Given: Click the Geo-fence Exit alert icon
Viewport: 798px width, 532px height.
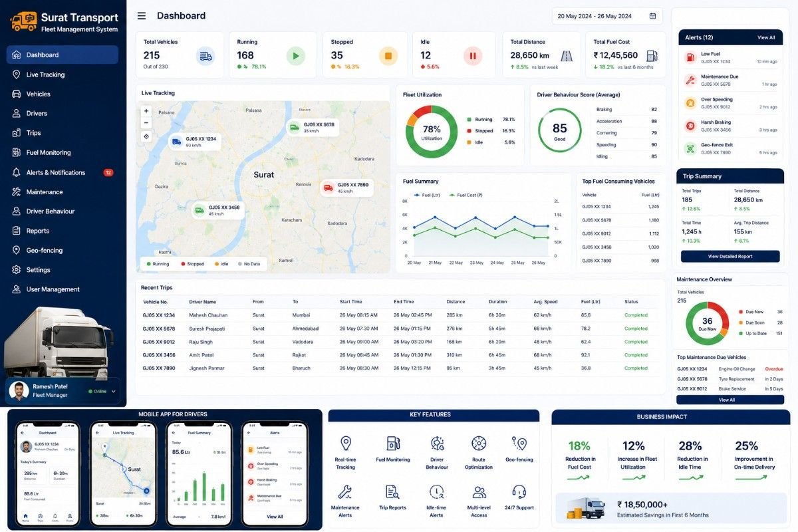Looking at the screenshot, I should (x=690, y=148).
